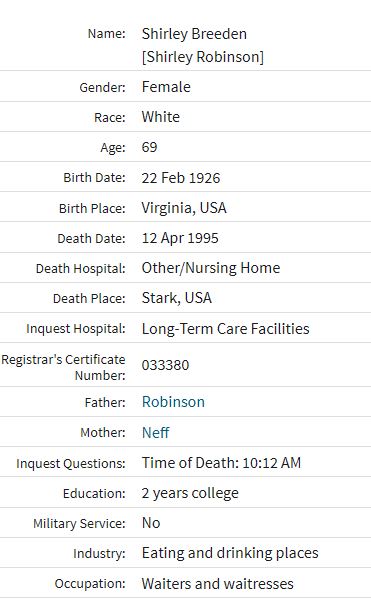371x602 pixels.
Task: Open the Neff mother link
Action: pos(156,433)
